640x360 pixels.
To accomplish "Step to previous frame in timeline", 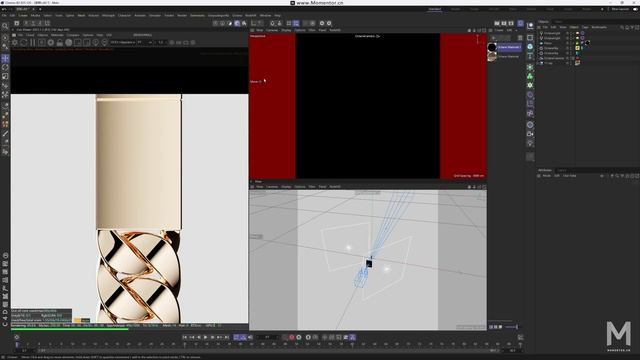I will [198, 337].
